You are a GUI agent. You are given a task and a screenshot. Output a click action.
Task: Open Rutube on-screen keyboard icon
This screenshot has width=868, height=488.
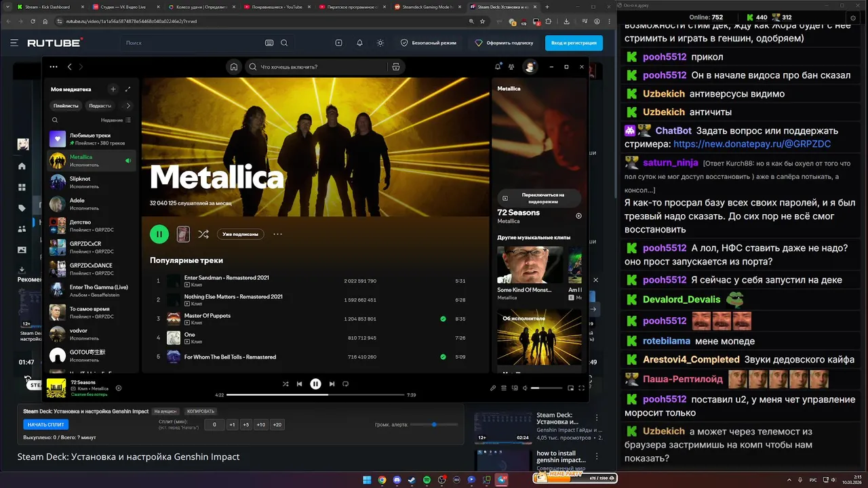pyautogui.click(x=269, y=43)
